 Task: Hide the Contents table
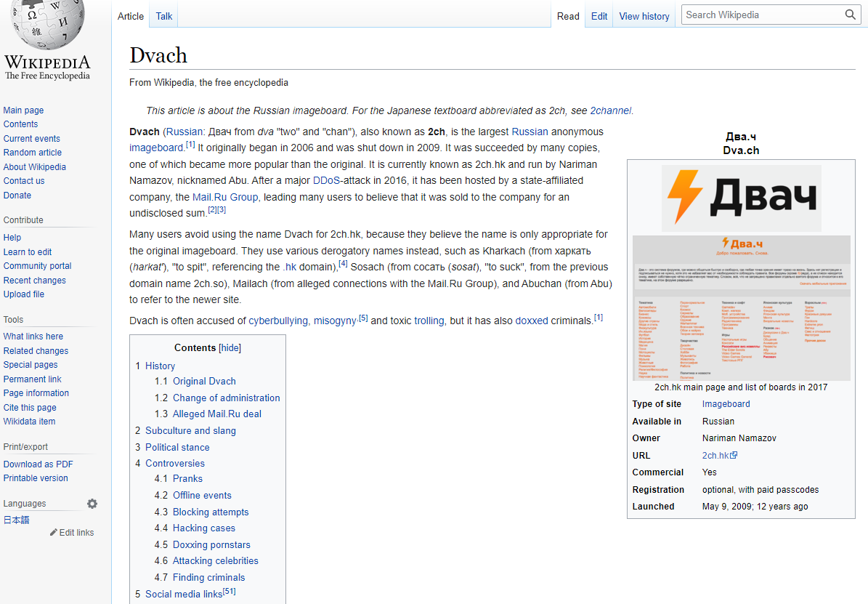230,348
